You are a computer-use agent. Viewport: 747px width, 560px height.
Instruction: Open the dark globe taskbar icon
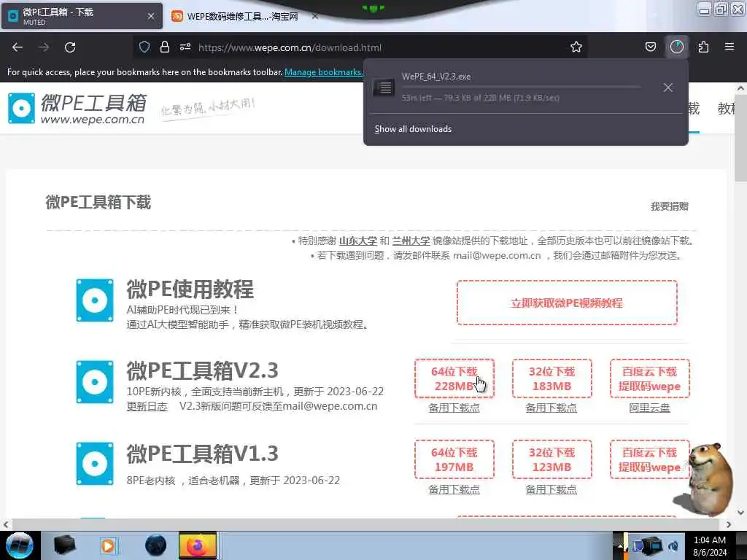156,545
